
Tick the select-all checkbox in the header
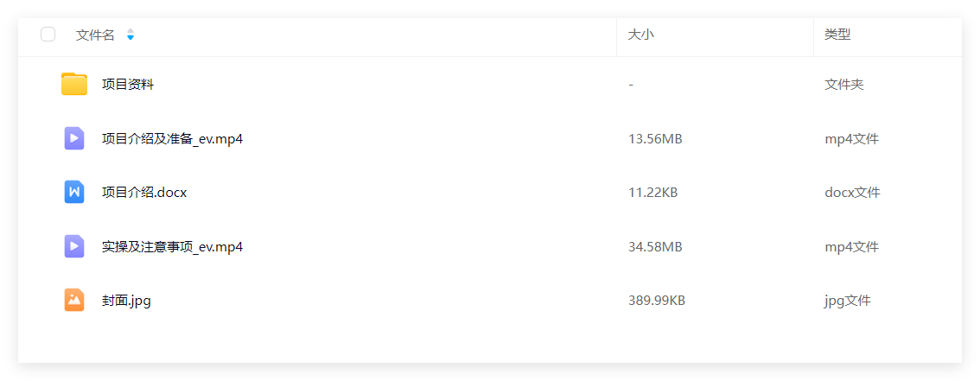48,35
